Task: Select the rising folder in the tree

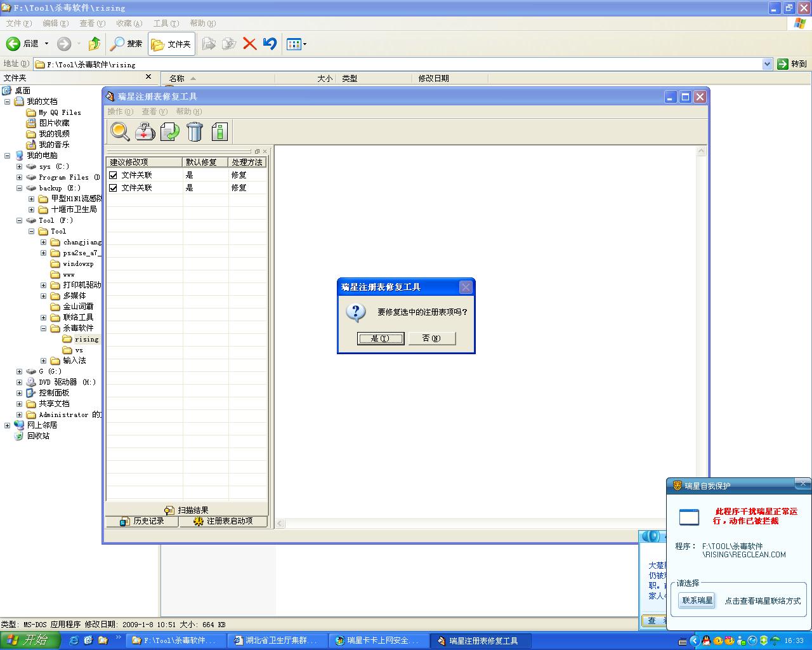Action: (x=86, y=340)
